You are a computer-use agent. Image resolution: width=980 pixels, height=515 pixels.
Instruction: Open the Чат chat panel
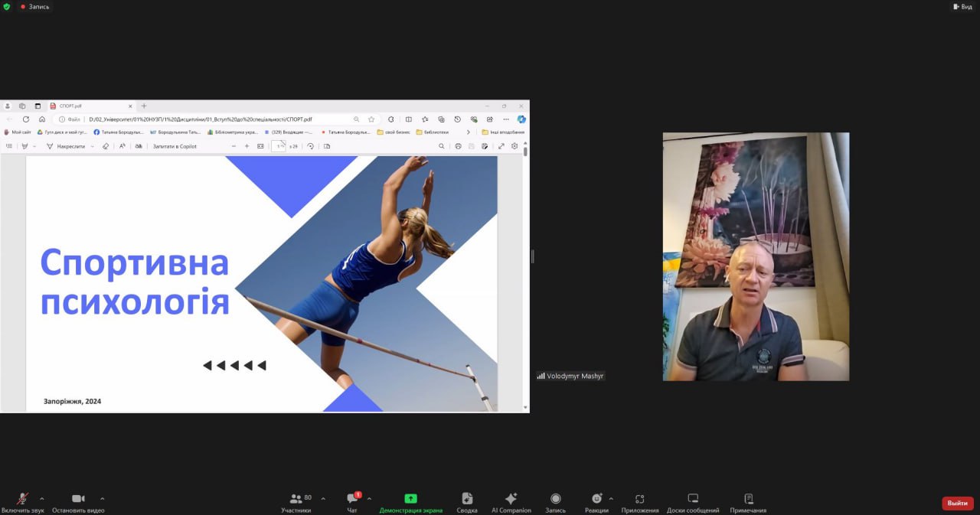[352, 502]
